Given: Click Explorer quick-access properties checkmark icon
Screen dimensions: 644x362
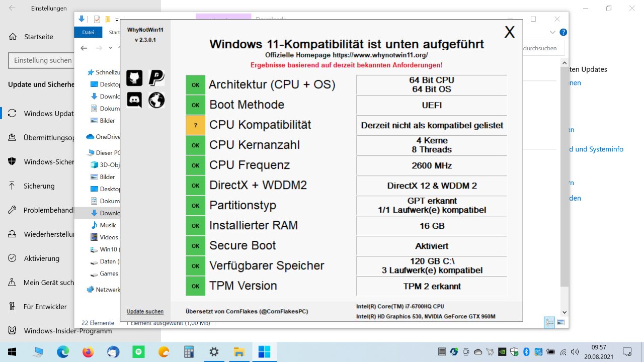Looking at the screenshot, I should (x=97, y=20).
